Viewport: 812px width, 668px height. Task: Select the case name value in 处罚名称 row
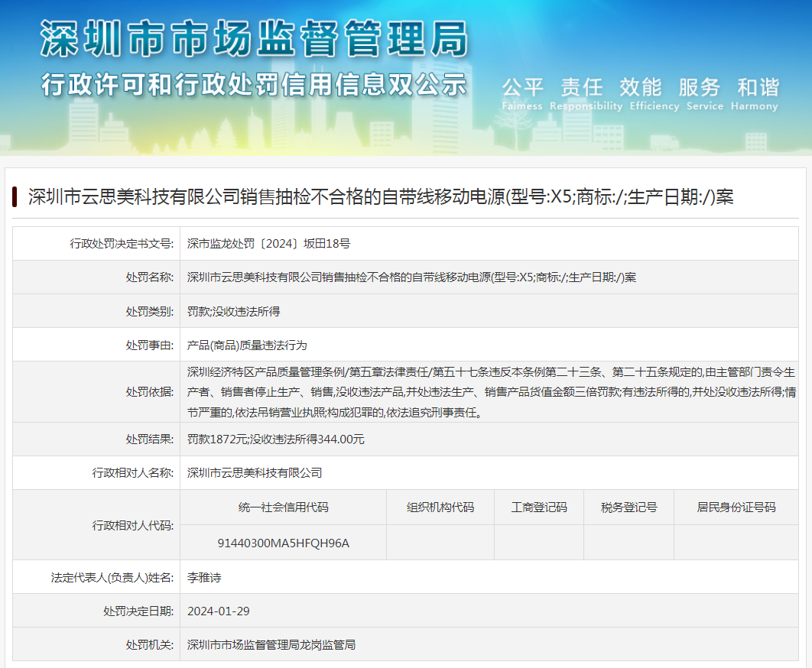point(411,277)
